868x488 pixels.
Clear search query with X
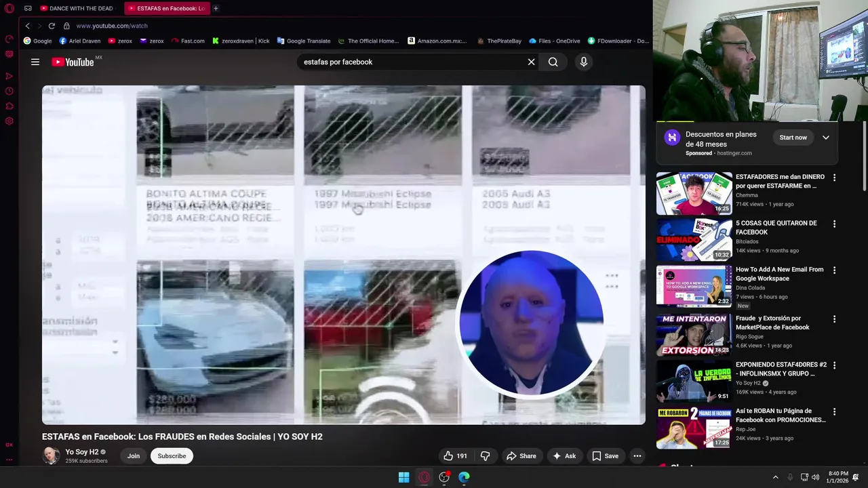pos(531,62)
